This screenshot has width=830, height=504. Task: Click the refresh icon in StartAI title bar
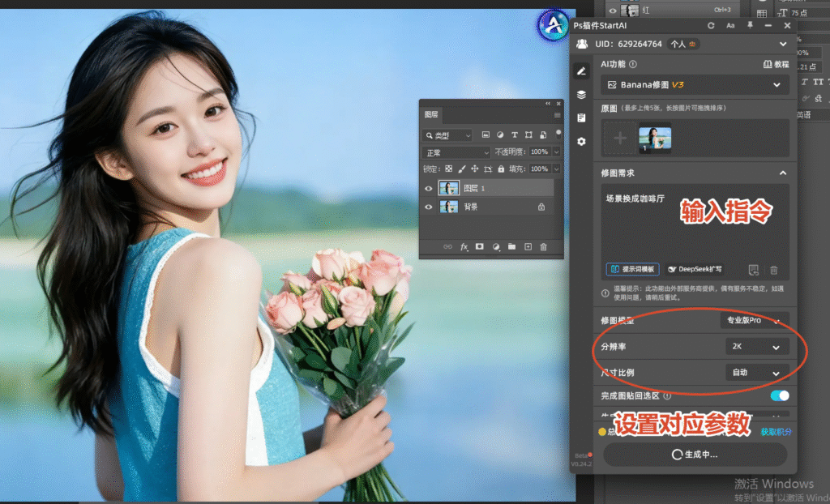(711, 25)
